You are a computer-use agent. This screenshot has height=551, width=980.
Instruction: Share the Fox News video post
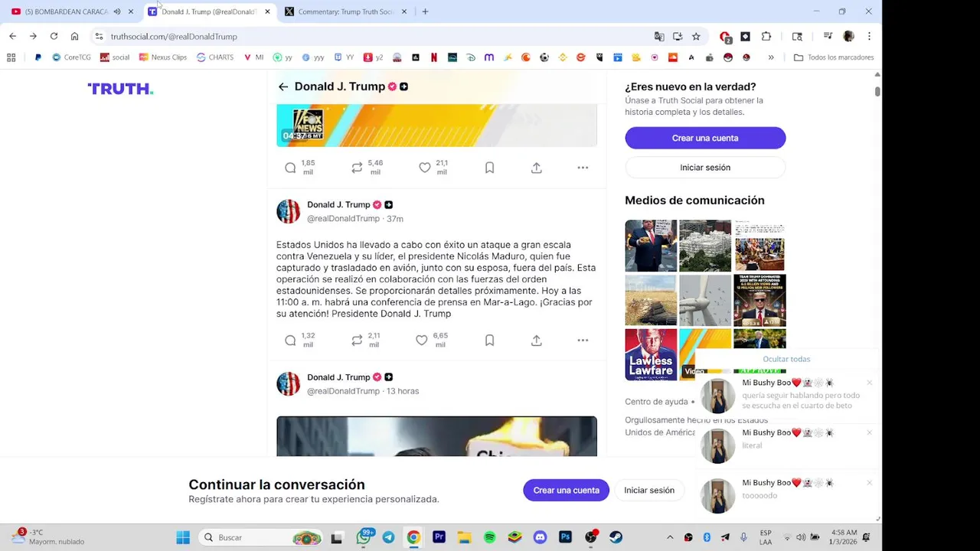pos(537,168)
